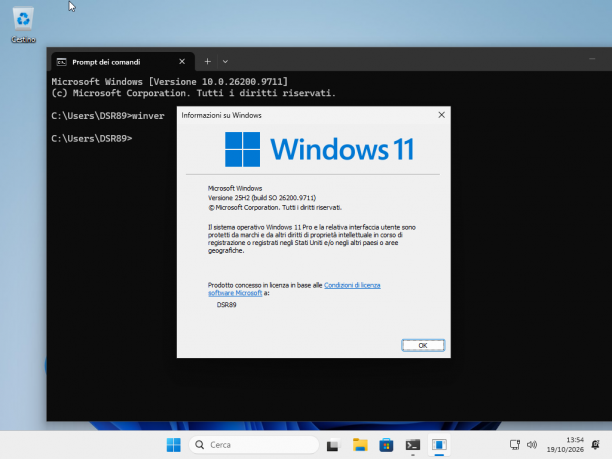Open the notifications bell icon
This screenshot has height=459, width=612.
(x=596, y=445)
